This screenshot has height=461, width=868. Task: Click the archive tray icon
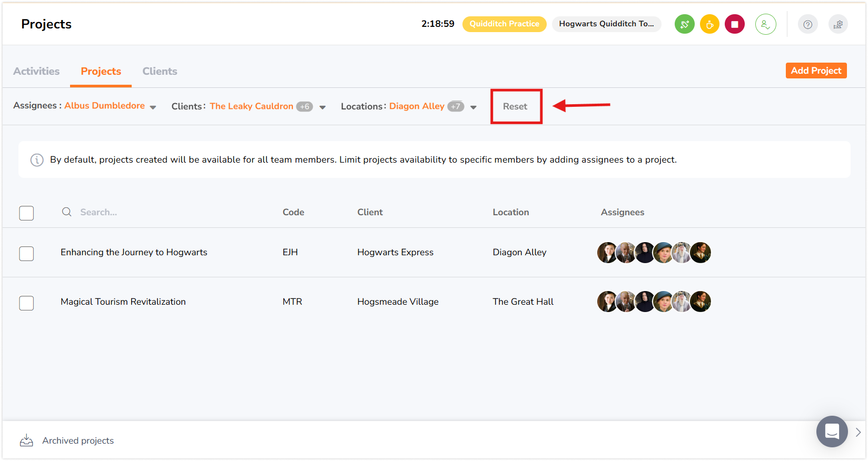(x=26, y=440)
